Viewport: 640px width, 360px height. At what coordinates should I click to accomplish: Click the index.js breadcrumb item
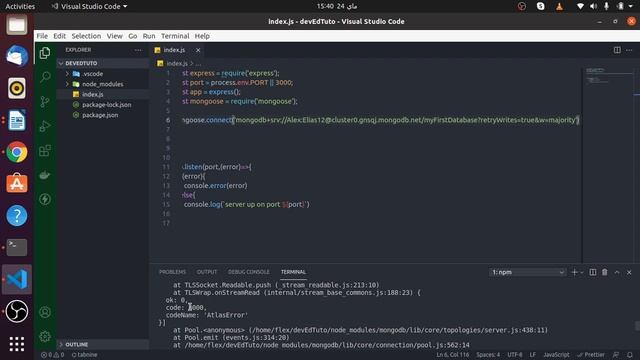click(176, 64)
